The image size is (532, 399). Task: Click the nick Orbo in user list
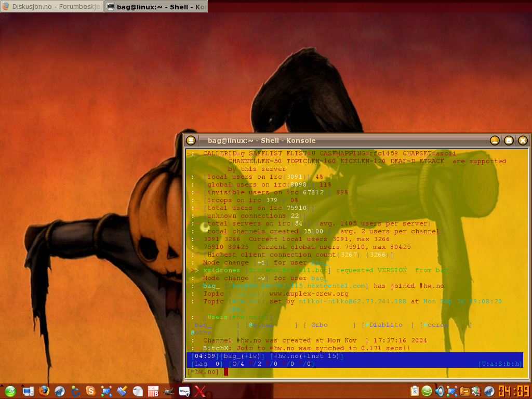[320, 325]
